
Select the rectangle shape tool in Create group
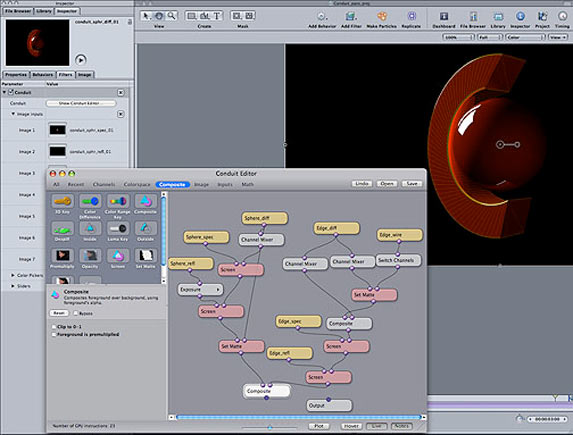(191, 16)
